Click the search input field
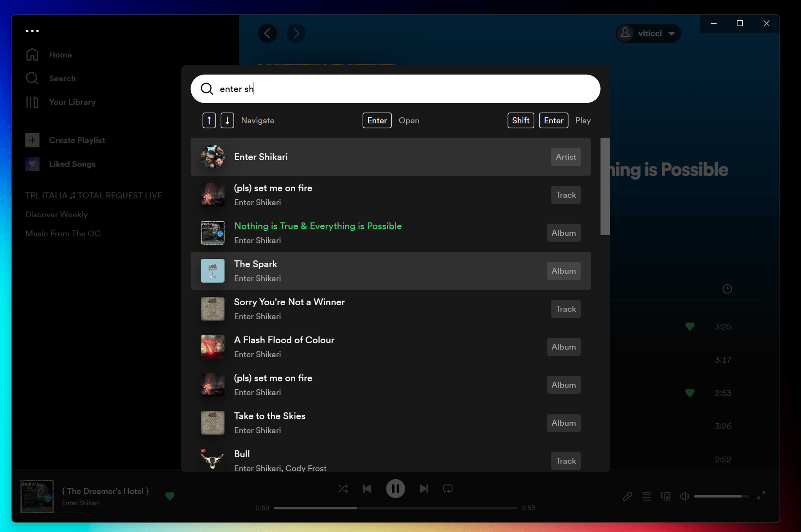Image resolution: width=801 pixels, height=532 pixels. coord(396,88)
